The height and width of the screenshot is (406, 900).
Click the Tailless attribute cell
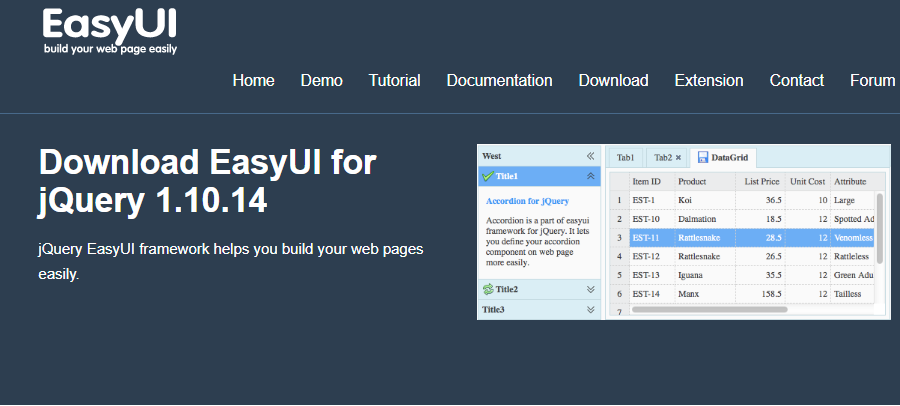tap(852, 294)
